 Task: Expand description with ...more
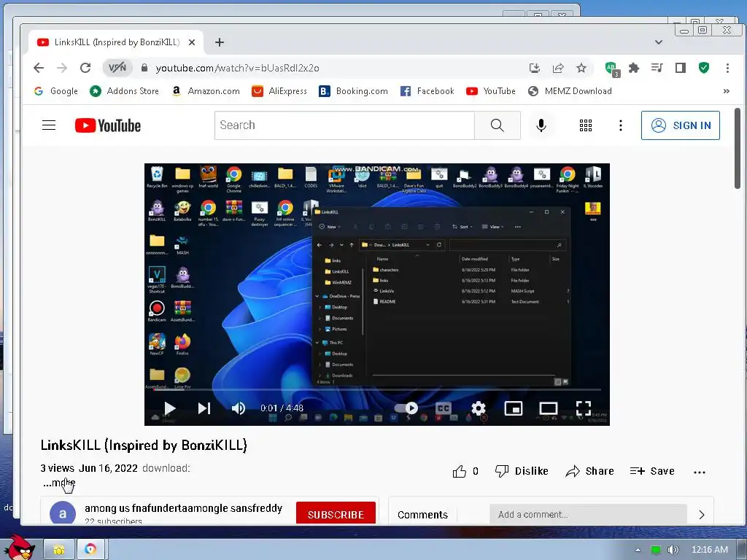59,483
